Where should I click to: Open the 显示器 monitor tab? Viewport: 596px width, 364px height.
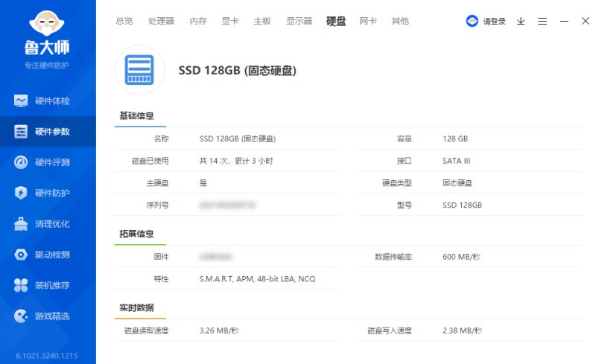pos(299,21)
